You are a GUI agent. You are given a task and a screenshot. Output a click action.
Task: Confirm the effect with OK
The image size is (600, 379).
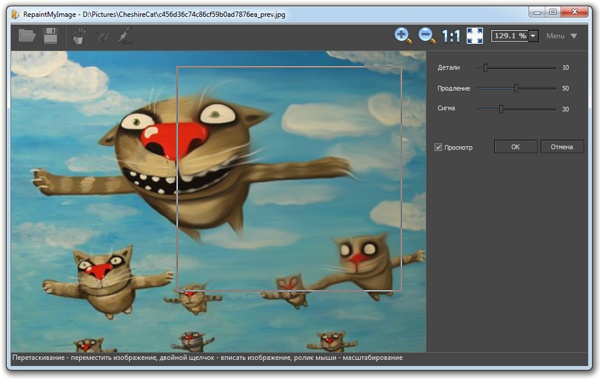click(515, 147)
